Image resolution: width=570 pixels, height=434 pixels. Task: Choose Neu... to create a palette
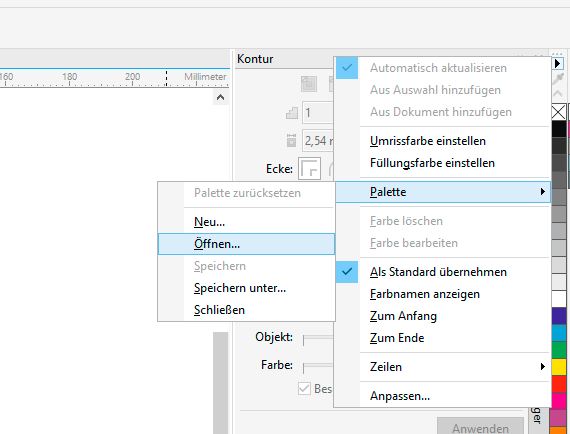click(x=246, y=222)
